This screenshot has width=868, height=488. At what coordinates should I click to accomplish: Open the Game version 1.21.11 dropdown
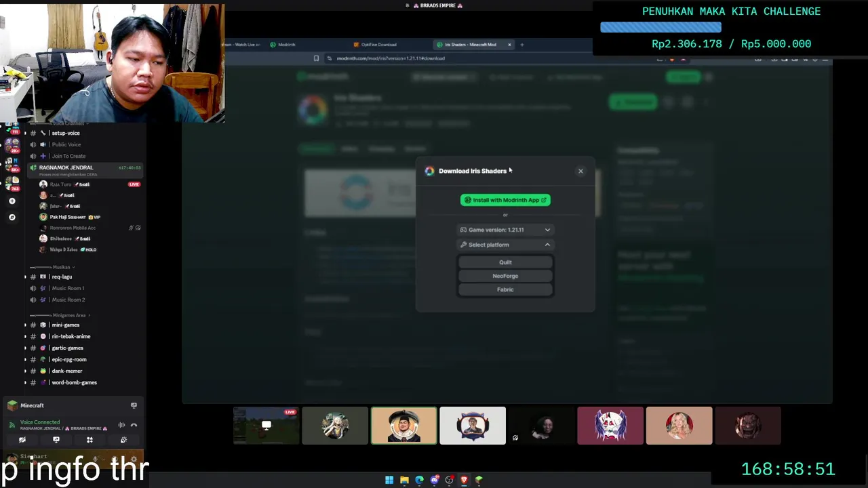point(505,230)
